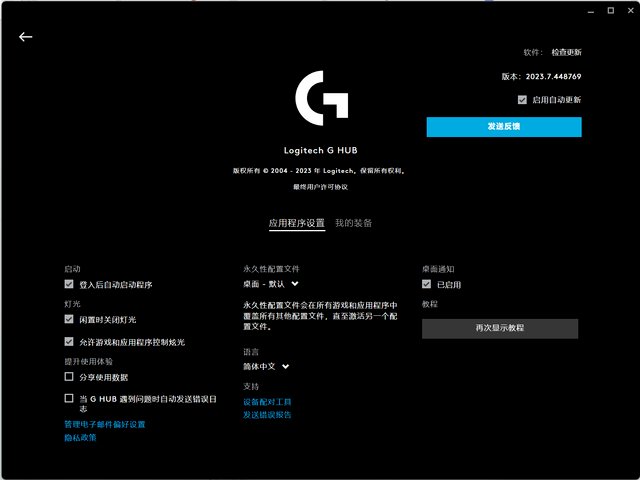Screen dimensions: 640x480
Task: Click 发送错误报告 link
Action: [267, 415]
